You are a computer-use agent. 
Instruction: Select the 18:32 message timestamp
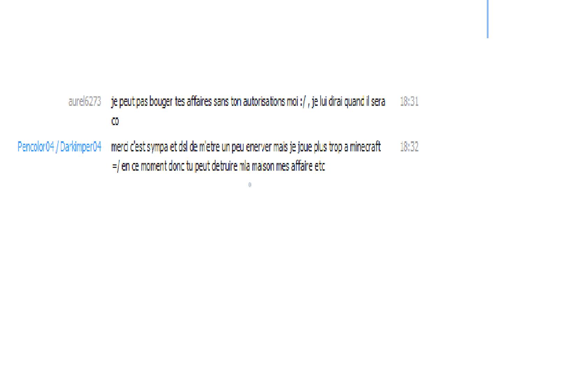(x=409, y=146)
